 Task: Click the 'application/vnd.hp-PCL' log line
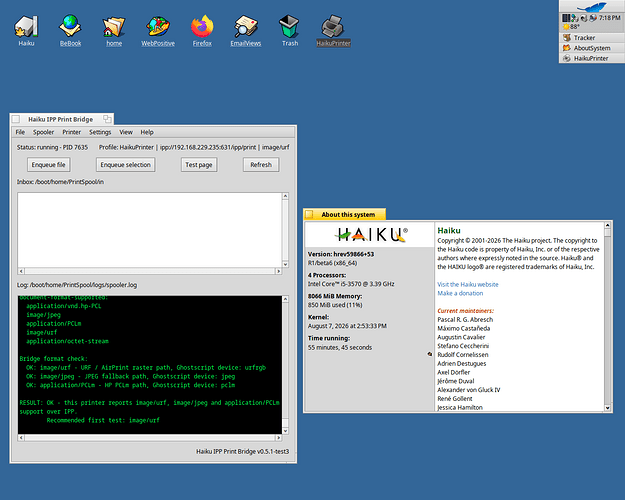(x=64, y=306)
